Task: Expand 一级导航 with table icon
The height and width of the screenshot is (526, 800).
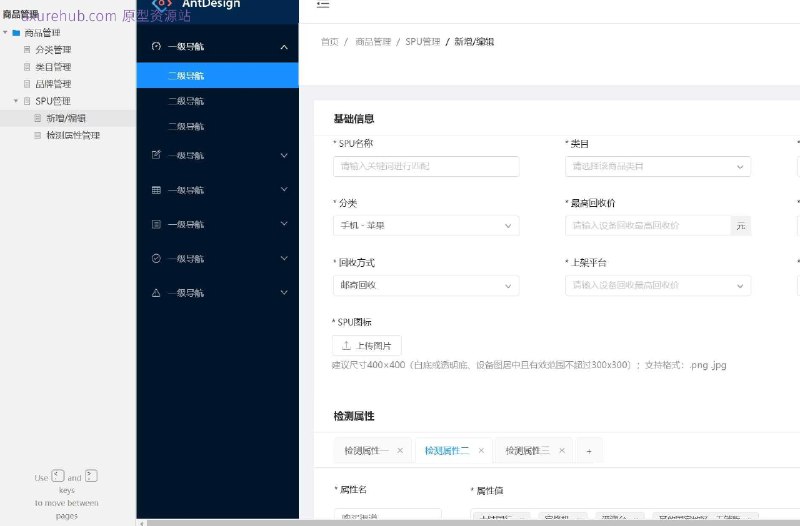Action: [284, 189]
